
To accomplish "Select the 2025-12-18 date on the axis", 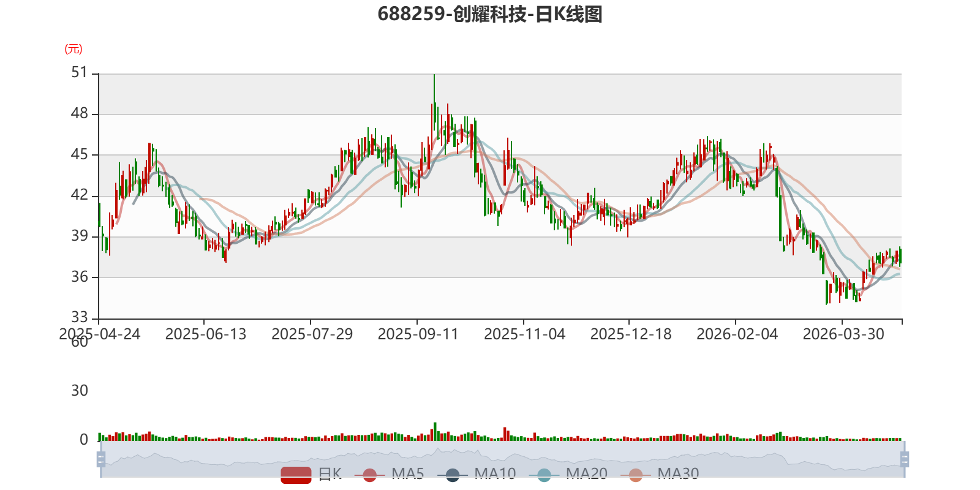I will [x=631, y=334].
